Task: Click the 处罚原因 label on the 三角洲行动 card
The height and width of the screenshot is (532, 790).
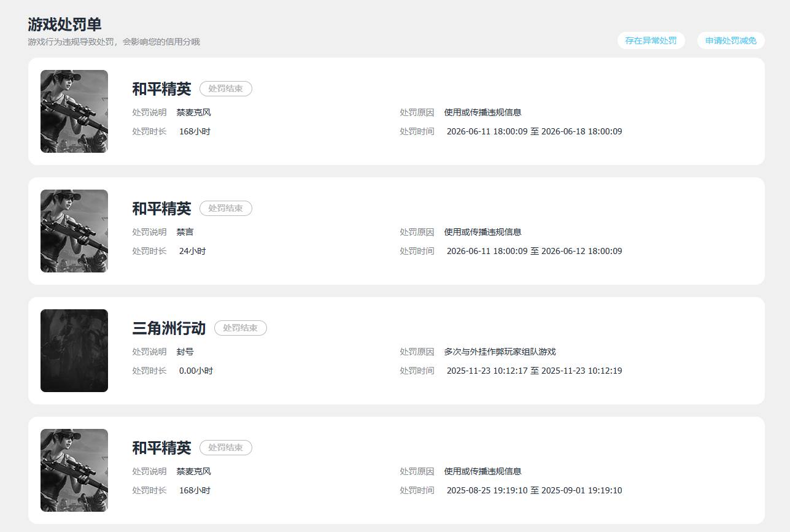Action: (x=417, y=352)
